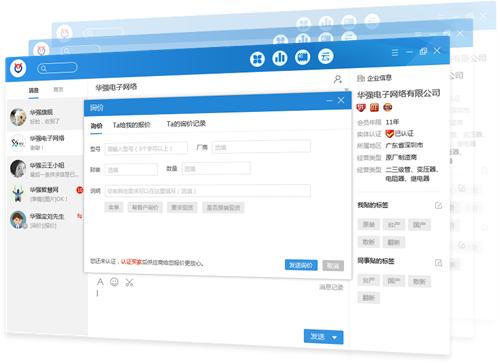The image size is (500, 364).
Task: Click the owl logo in second window behind
Action: point(41,50)
